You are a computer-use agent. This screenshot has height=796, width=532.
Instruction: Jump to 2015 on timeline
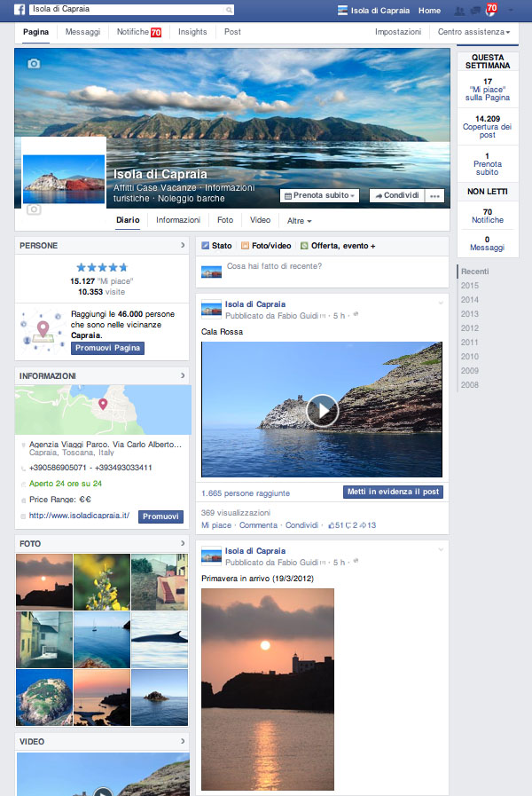point(470,286)
